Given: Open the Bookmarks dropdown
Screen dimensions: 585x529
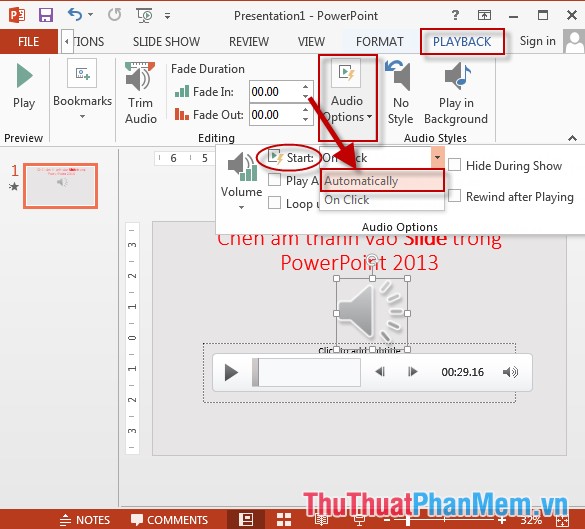Looking at the screenshot, I should 82,90.
